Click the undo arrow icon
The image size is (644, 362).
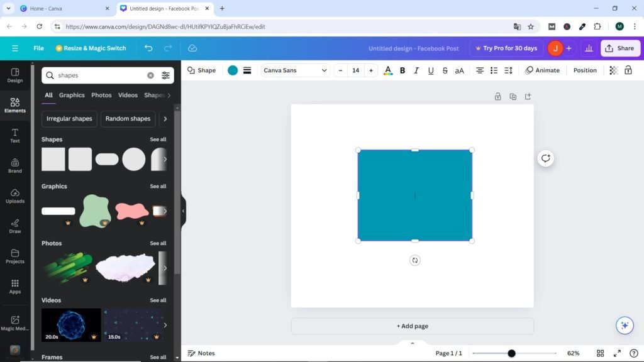[148, 48]
